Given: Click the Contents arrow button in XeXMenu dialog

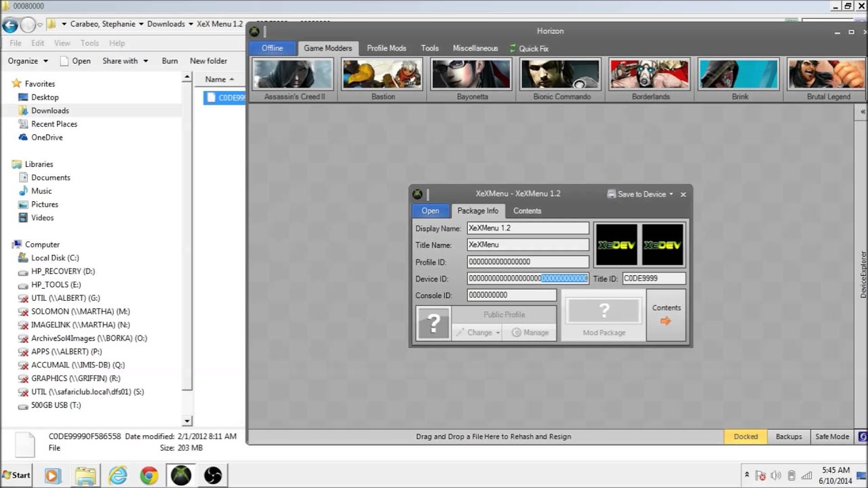Looking at the screenshot, I should click(x=666, y=315).
